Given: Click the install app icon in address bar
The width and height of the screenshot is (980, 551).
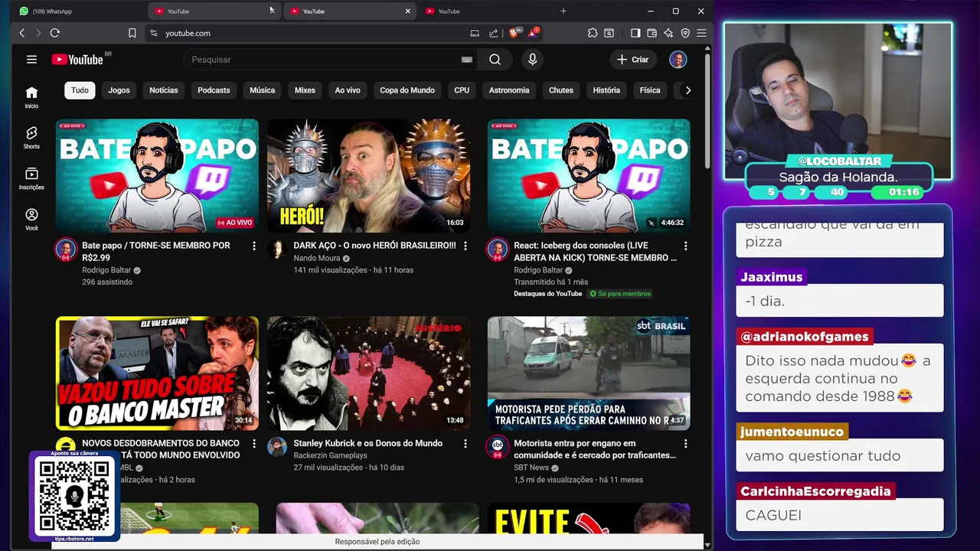Looking at the screenshot, I should 475,33.
